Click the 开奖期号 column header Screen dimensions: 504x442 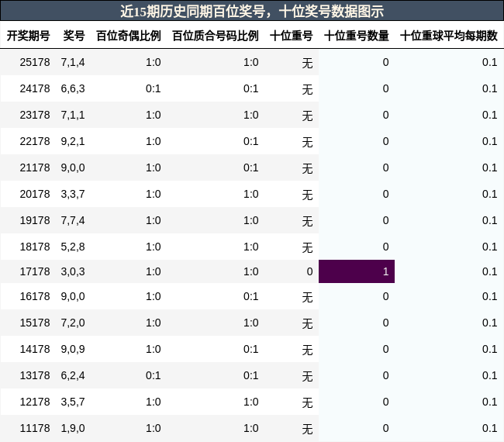[28, 36]
